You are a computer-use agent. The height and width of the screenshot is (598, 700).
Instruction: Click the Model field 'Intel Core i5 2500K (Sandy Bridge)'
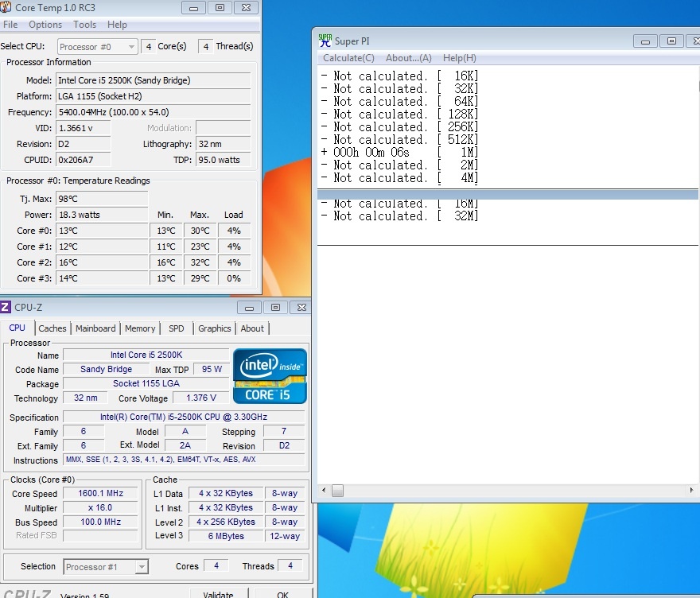tap(153, 80)
